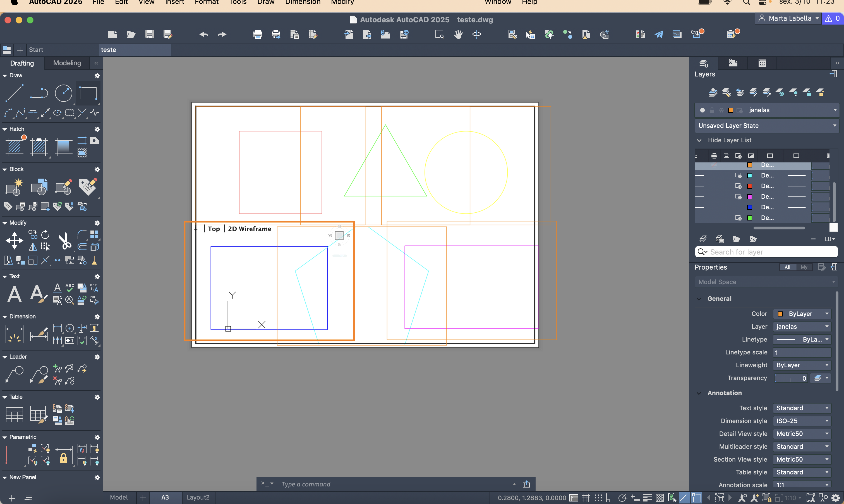Switch to Layout2 tab

point(198,497)
